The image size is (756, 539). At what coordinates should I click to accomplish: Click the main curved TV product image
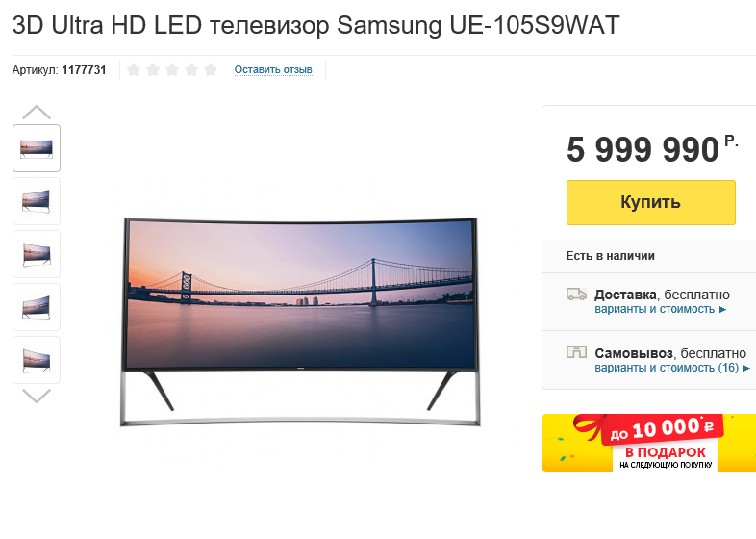click(300, 321)
